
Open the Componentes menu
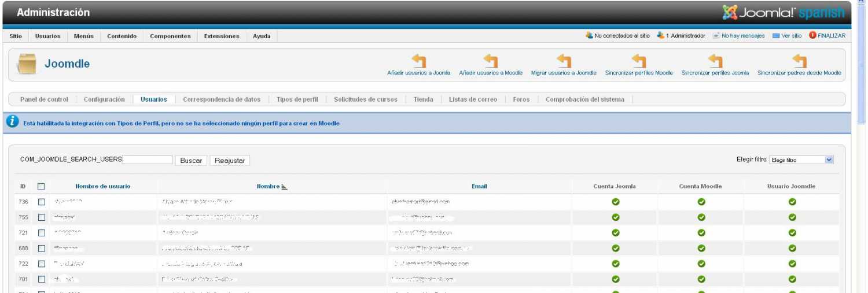[x=170, y=36]
